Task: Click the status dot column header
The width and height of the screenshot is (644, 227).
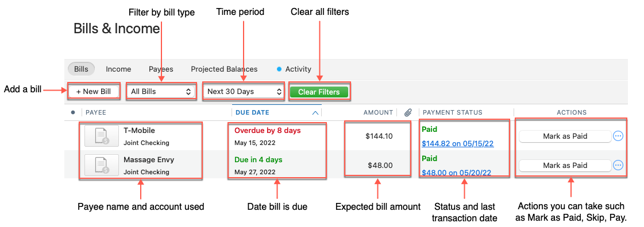Action: [73, 112]
